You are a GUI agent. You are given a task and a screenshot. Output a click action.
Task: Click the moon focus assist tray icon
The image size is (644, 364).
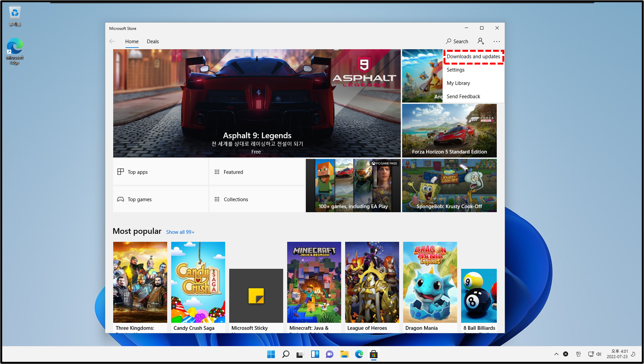[x=633, y=354]
